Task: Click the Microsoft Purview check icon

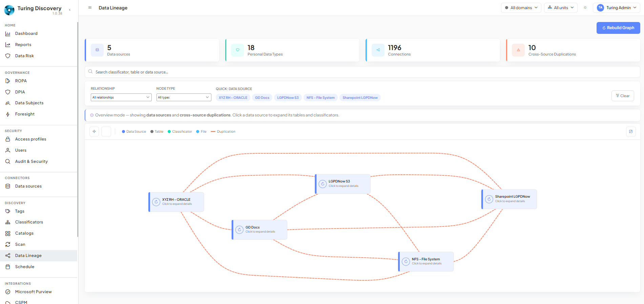Action: pos(8,292)
